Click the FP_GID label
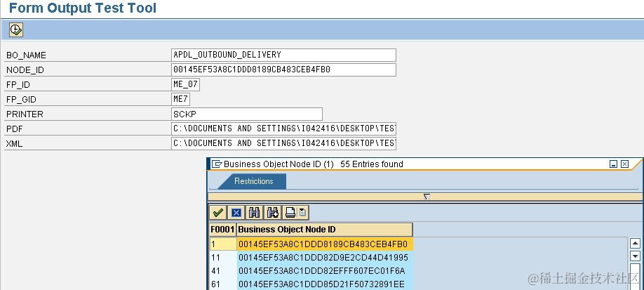This screenshot has height=290, width=644. (x=21, y=100)
